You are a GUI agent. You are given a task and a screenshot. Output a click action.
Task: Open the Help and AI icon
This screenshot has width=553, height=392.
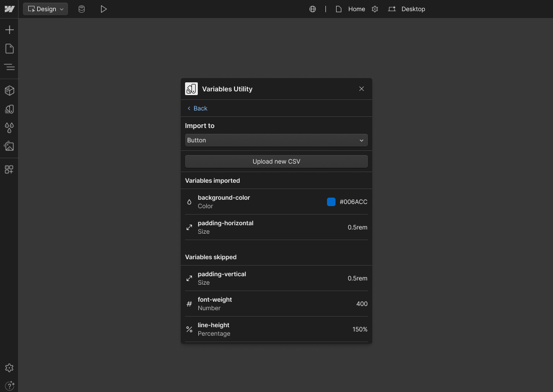point(10,386)
